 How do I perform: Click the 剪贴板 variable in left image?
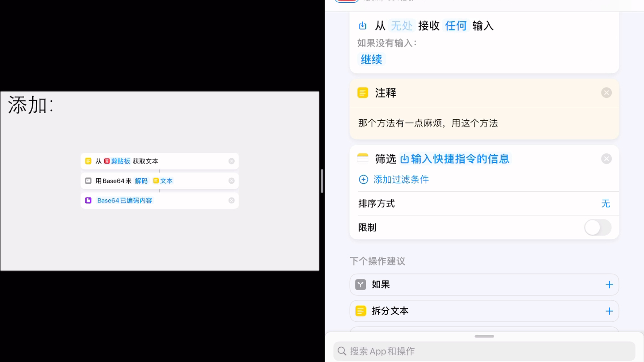[117, 161]
